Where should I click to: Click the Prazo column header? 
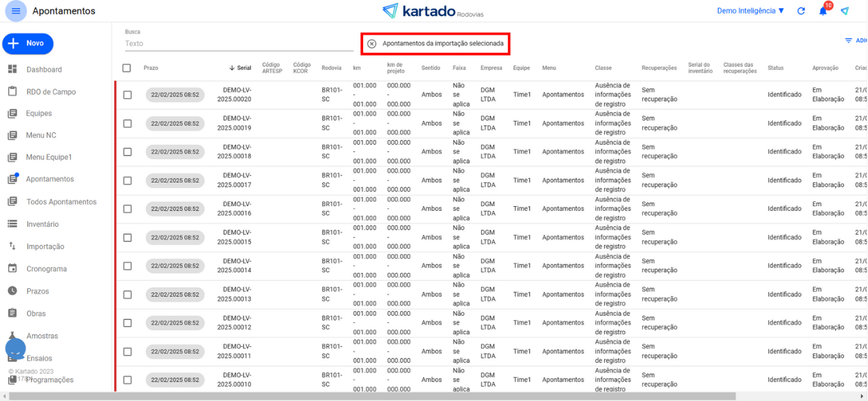tap(151, 68)
